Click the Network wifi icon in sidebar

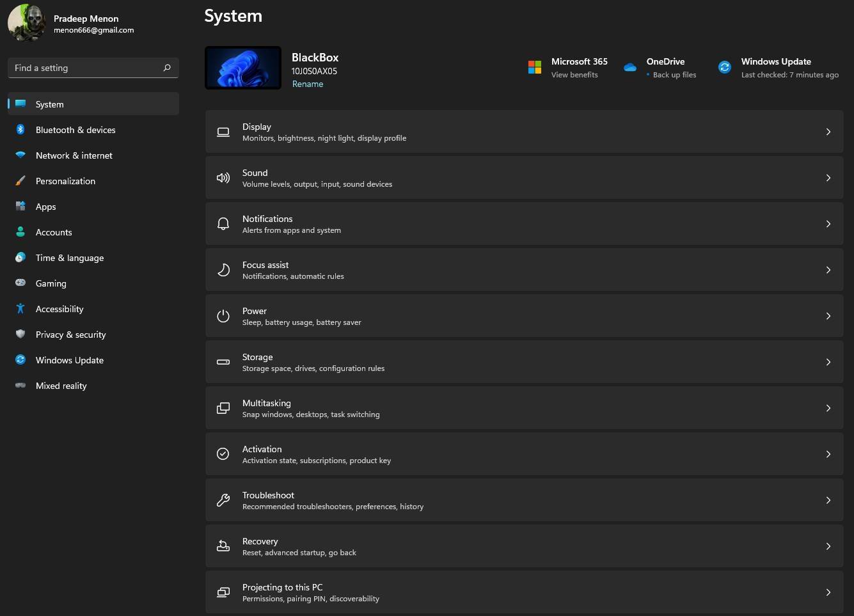tap(20, 155)
